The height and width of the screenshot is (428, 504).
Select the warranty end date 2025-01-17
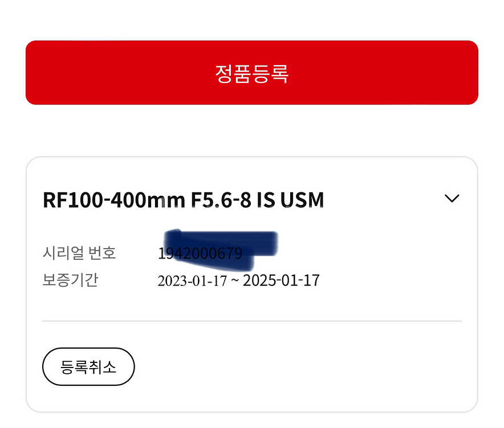click(281, 280)
